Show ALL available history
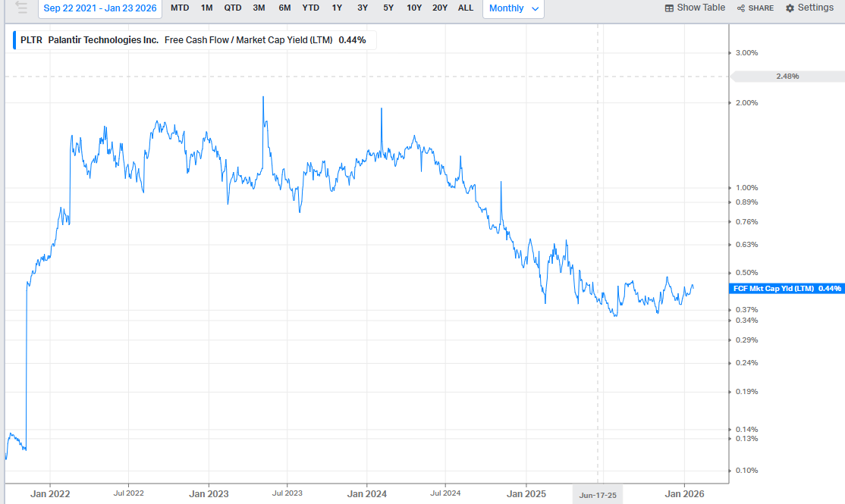 pyautogui.click(x=466, y=8)
